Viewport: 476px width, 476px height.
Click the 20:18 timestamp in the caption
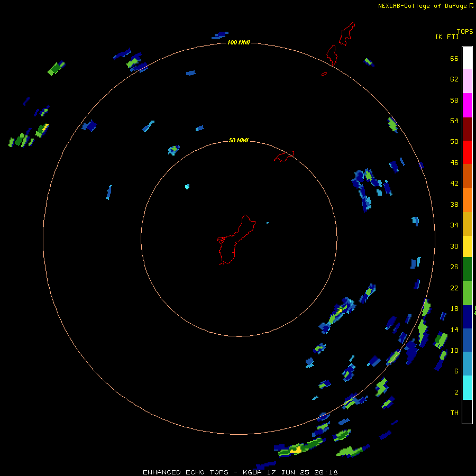tap(326, 472)
